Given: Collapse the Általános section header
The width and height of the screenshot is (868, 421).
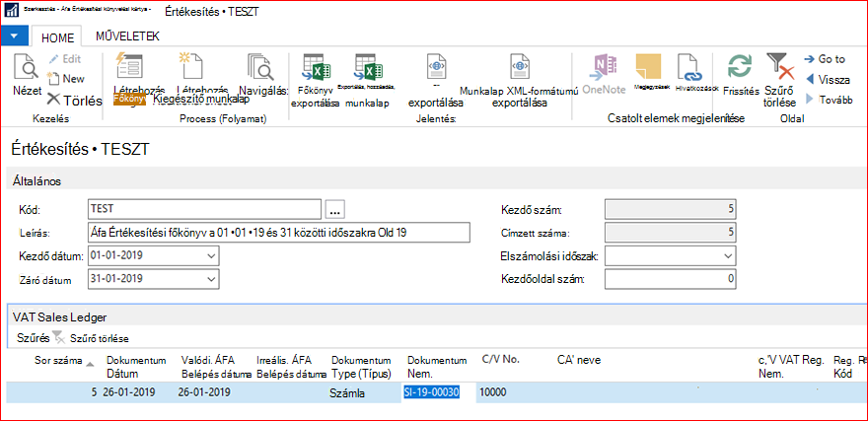Looking at the screenshot, I should (437, 180).
